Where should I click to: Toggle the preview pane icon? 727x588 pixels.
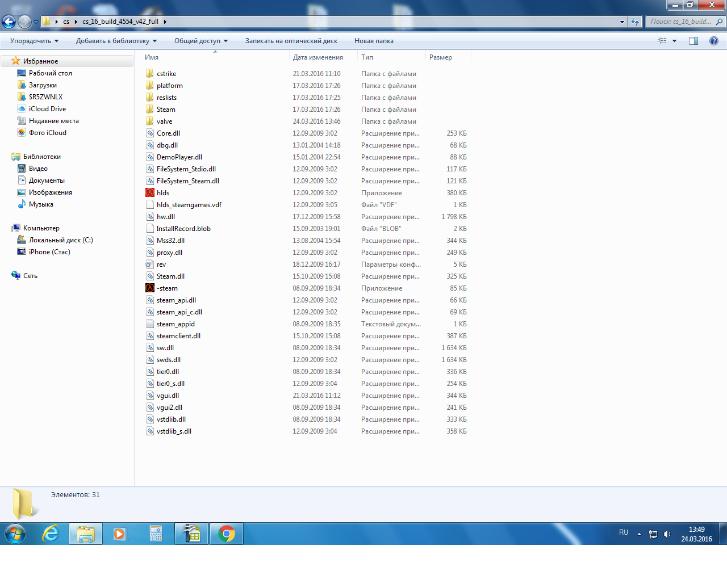693,41
